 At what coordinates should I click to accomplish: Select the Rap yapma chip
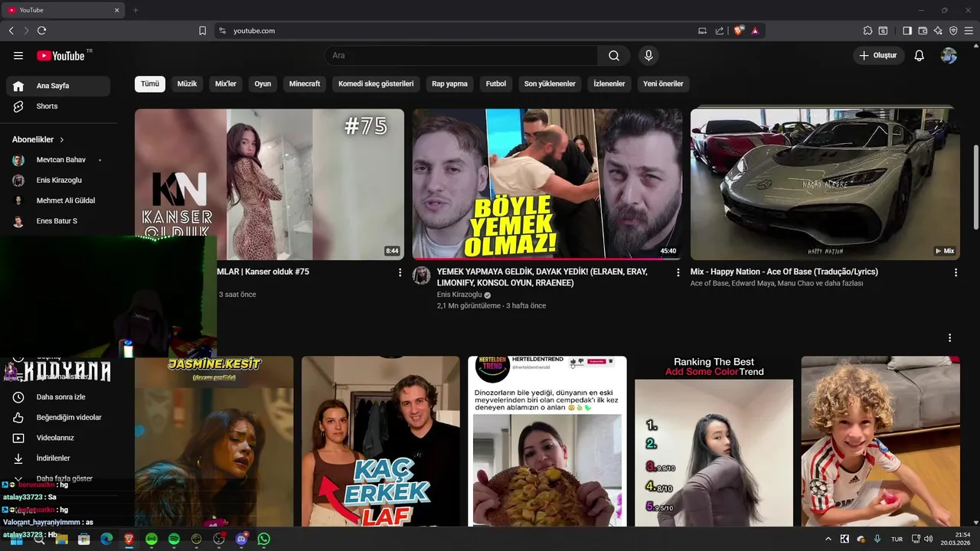449,83
